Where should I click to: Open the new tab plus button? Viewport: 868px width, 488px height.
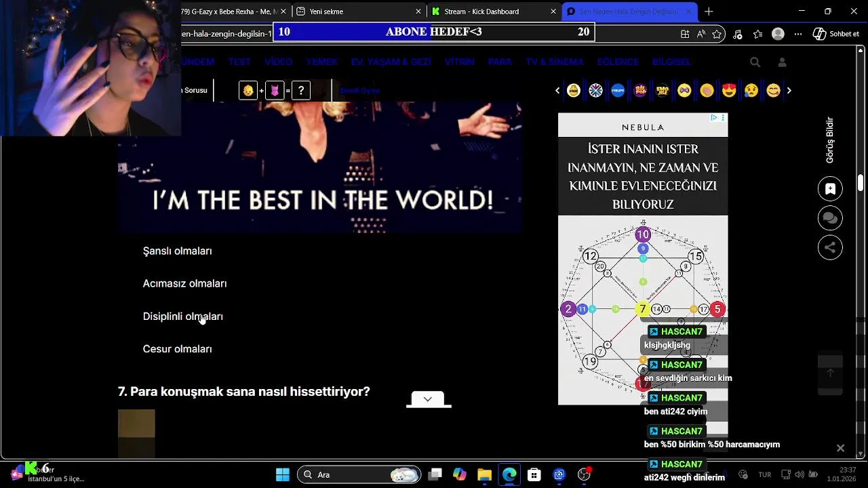click(x=709, y=12)
